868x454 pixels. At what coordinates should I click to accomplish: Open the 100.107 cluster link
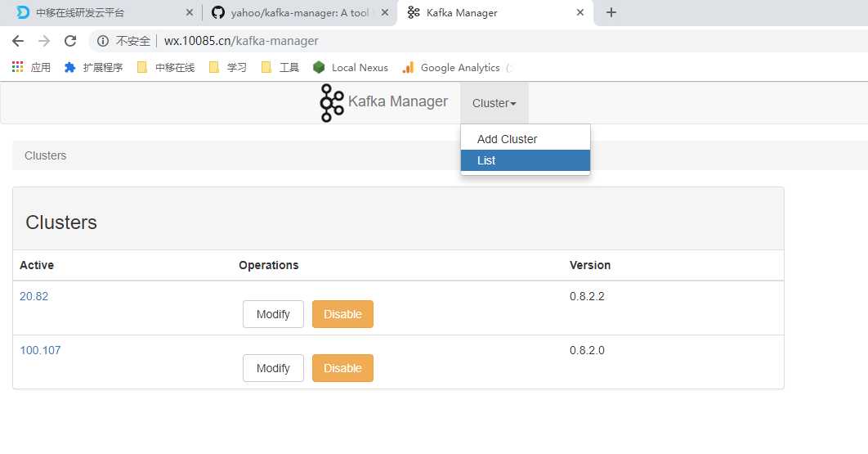40,350
